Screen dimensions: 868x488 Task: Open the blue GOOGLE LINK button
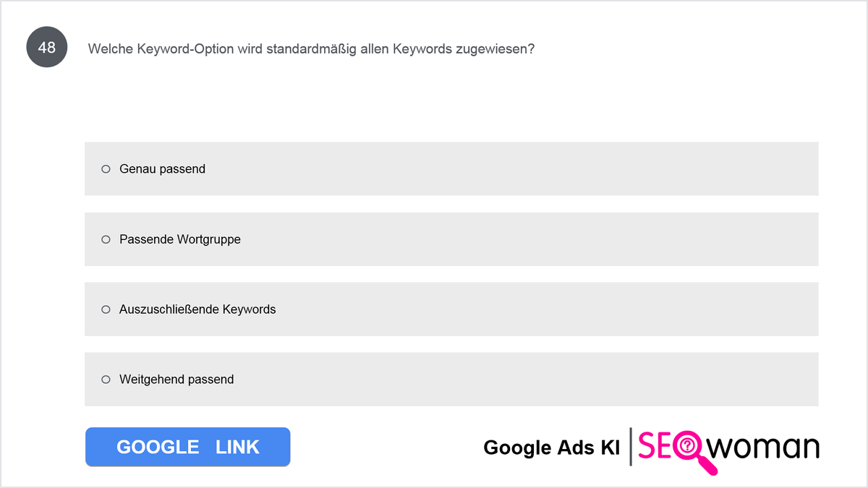coord(188,447)
